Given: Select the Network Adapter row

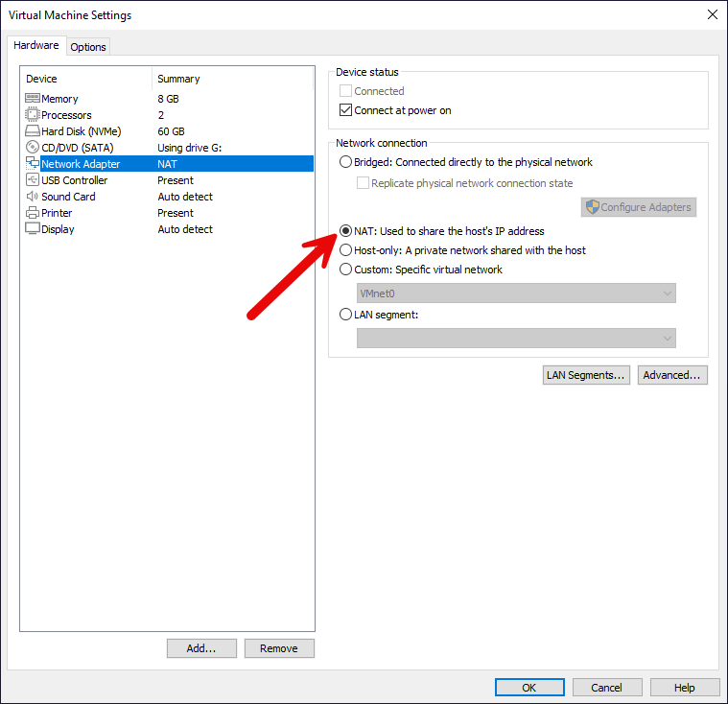Looking at the screenshot, I should 167,164.
